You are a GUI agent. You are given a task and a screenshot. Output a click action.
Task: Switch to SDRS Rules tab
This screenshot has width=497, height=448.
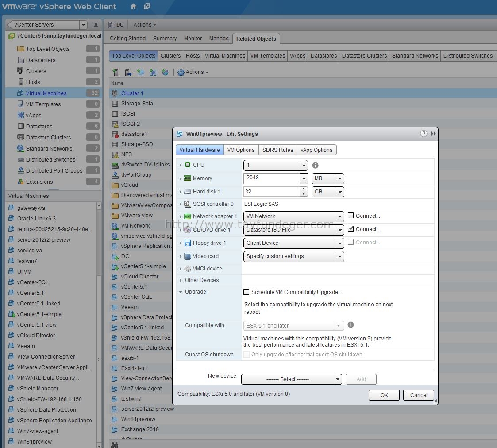(x=277, y=150)
